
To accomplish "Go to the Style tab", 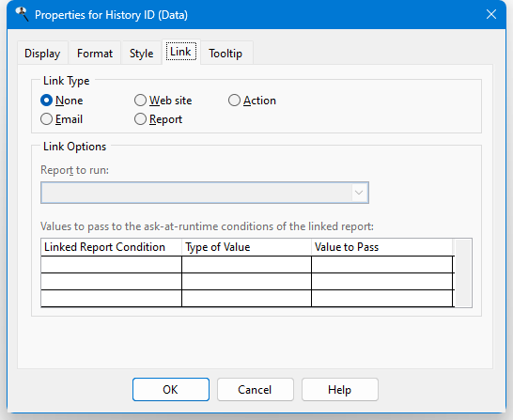I will (x=141, y=54).
